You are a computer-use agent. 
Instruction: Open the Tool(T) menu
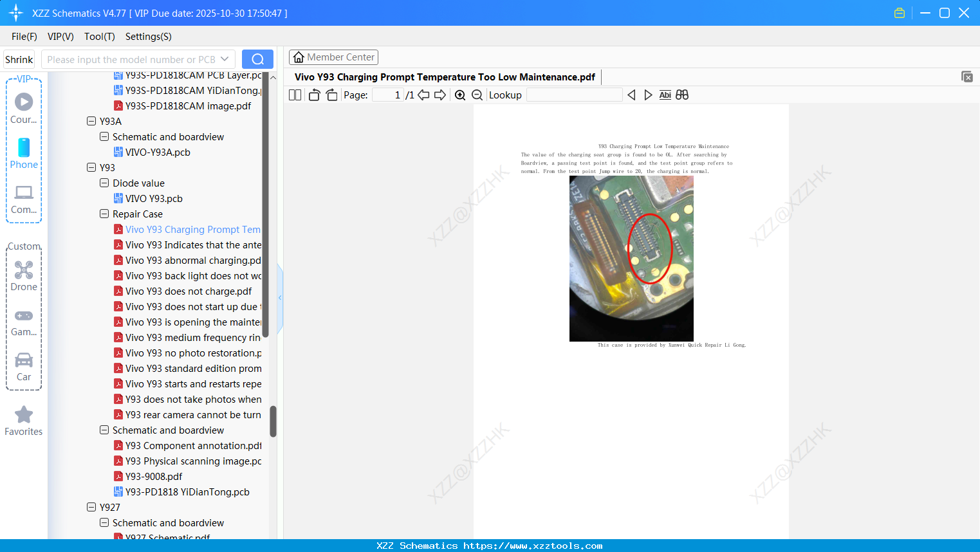[100, 37]
